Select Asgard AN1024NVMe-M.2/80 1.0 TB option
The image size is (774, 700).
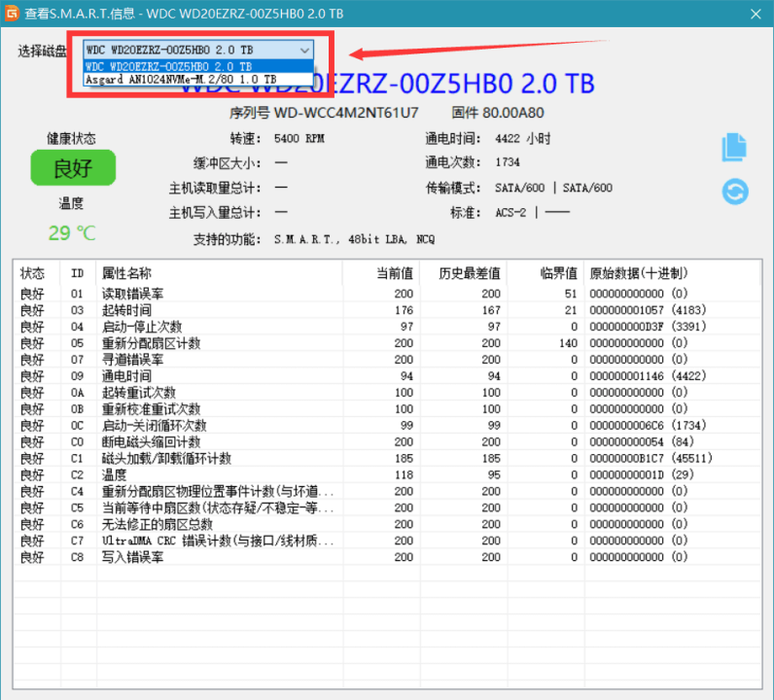tap(198, 79)
